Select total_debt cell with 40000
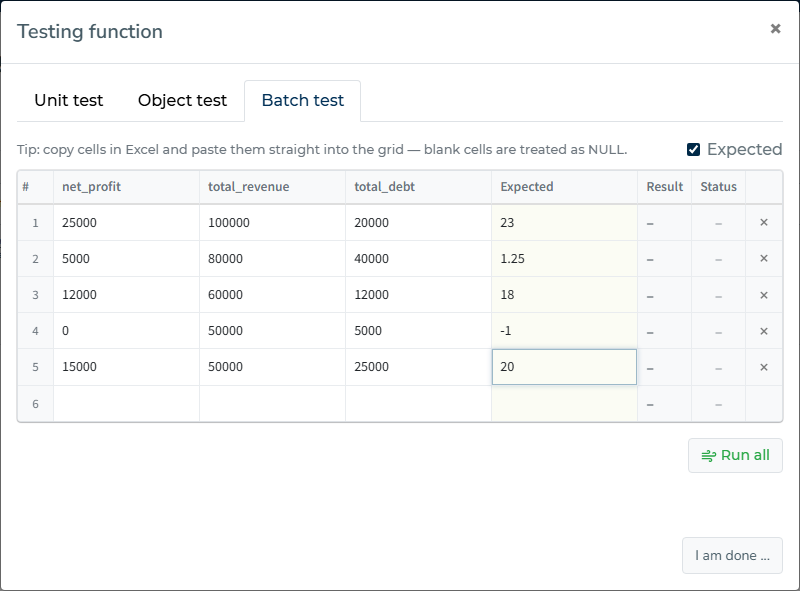The height and width of the screenshot is (591, 800). [x=418, y=259]
